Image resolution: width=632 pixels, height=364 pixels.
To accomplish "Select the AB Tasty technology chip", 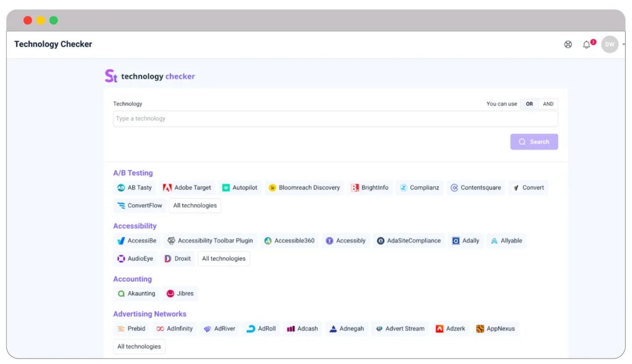I will click(135, 188).
